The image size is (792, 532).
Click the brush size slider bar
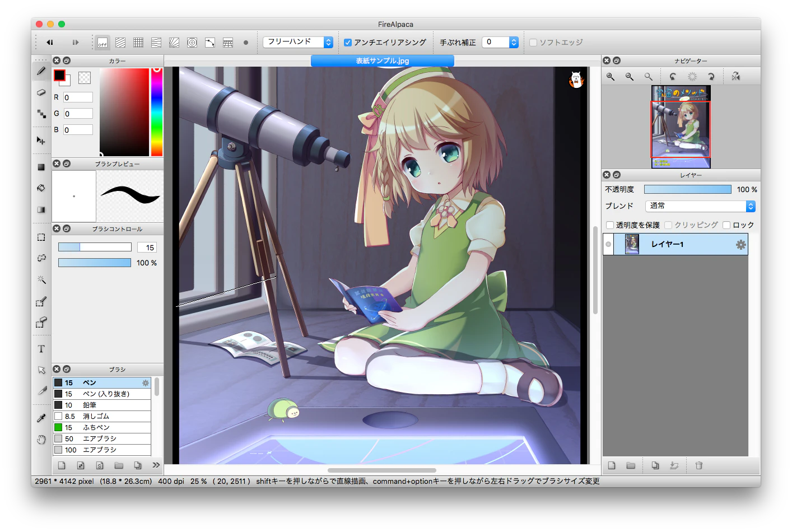[x=95, y=247]
